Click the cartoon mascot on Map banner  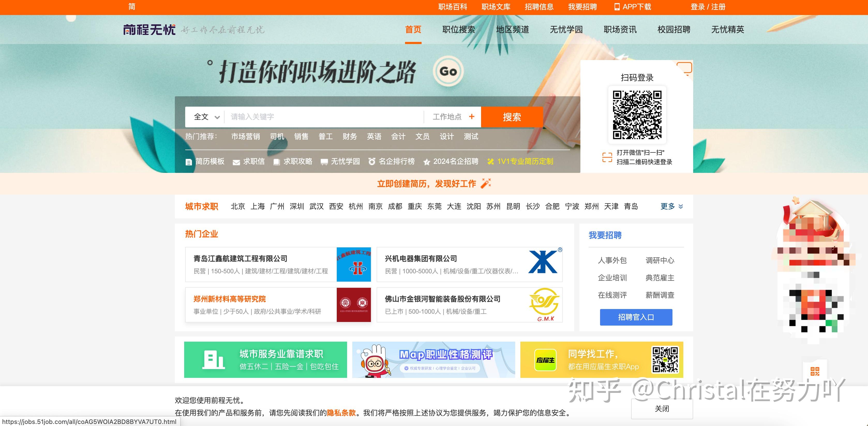tap(375, 361)
